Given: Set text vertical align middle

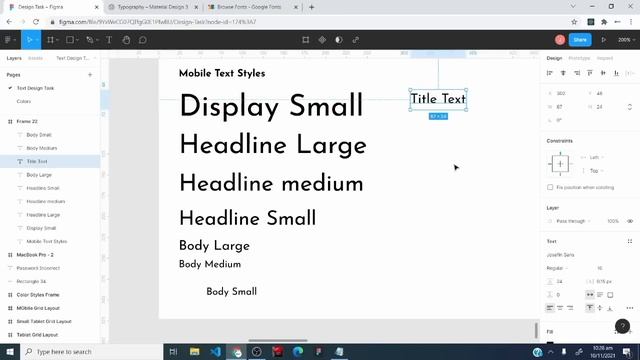Looking at the screenshot, I should [600, 308].
